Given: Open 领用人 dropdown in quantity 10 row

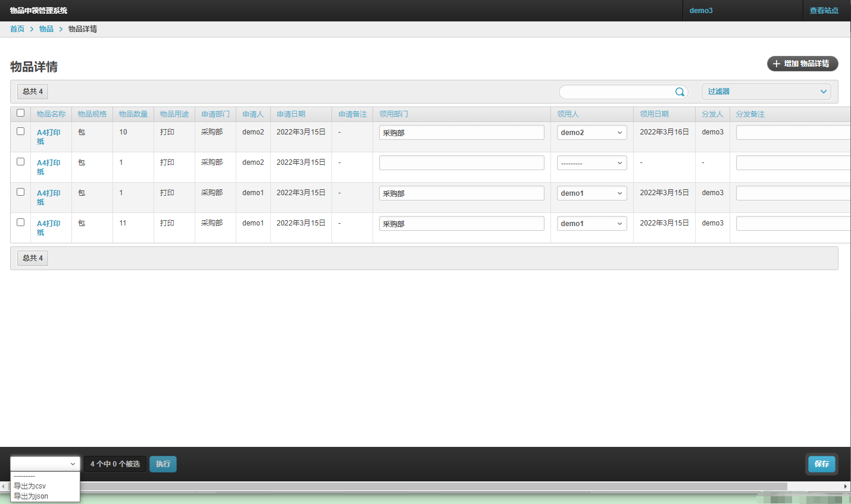Looking at the screenshot, I should 592,133.
